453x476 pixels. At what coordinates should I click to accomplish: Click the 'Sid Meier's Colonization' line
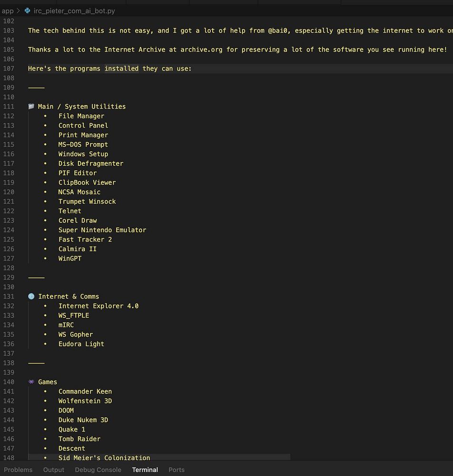click(x=104, y=458)
